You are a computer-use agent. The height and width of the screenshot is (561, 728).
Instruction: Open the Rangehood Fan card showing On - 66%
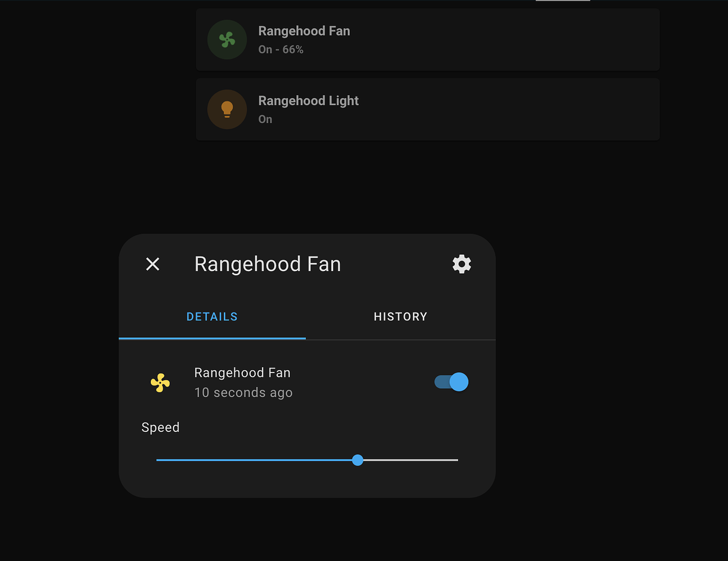[427, 39]
